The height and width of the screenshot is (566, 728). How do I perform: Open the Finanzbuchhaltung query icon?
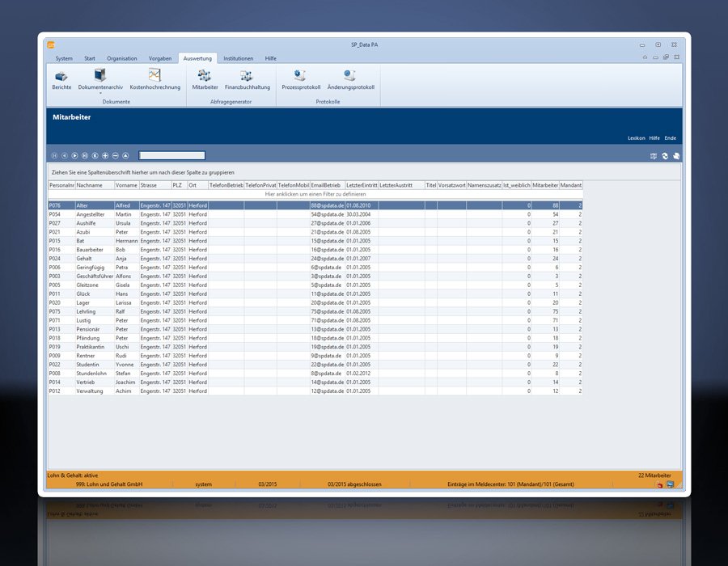247,80
